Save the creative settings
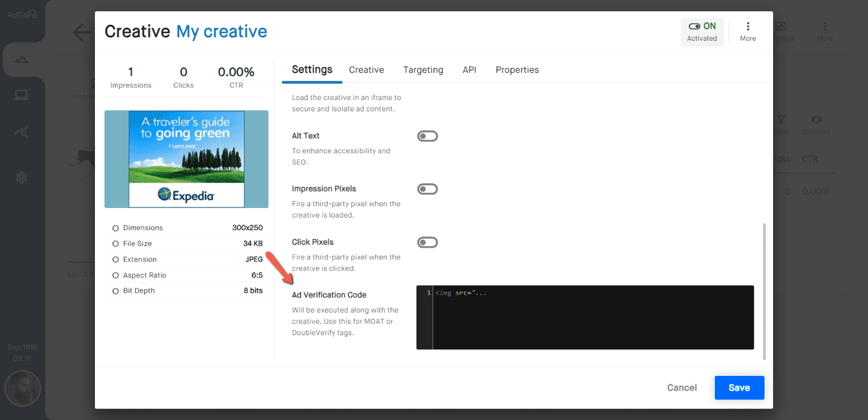Viewport: 868px width, 420px height. [739, 388]
